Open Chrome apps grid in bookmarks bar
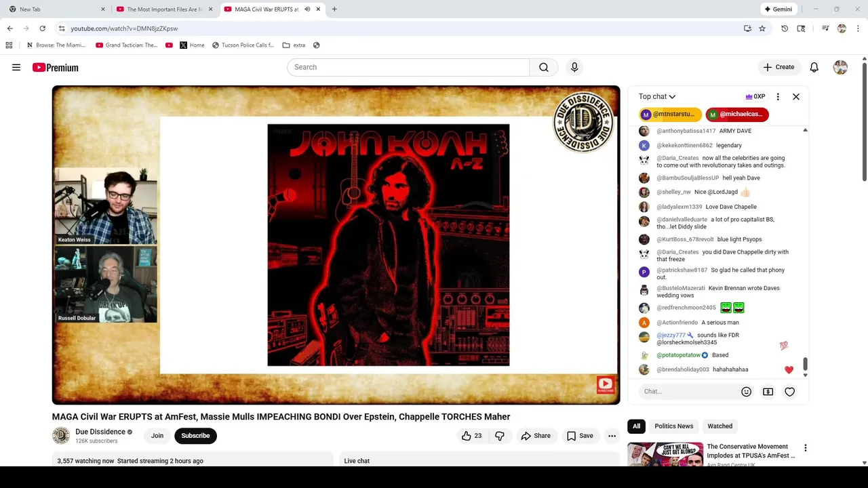Screen dimensions: 868x488 (9, 45)
